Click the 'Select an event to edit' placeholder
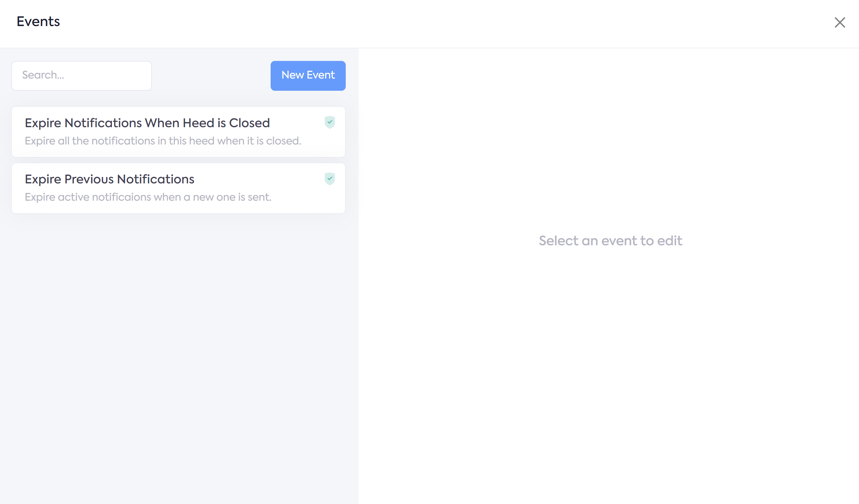The height and width of the screenshot is (504, 859). point(610,241)
